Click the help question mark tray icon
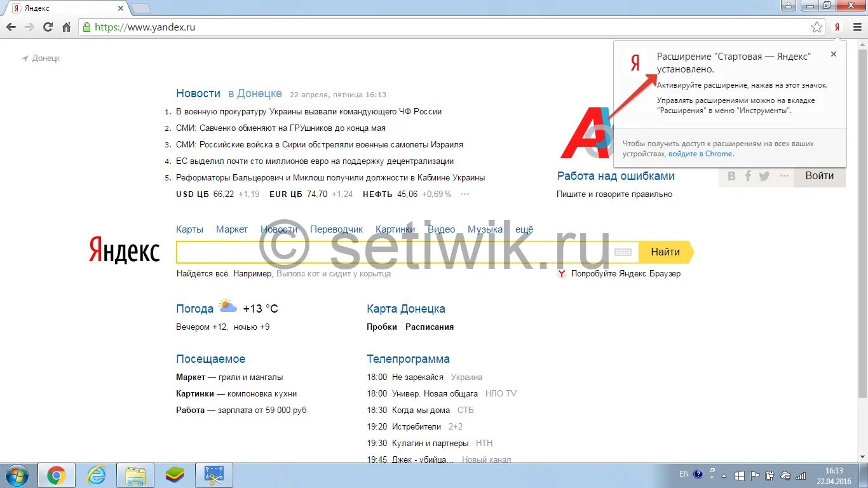 [698, 474]
